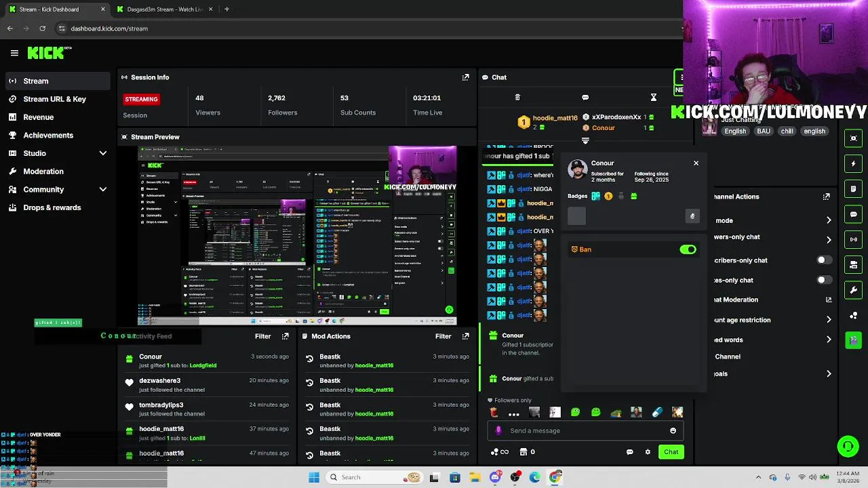Expand goals row chevron
Image resolution: width=868 pixels, height=488 pixels.
pyautogui.click(x=829, y=373)
